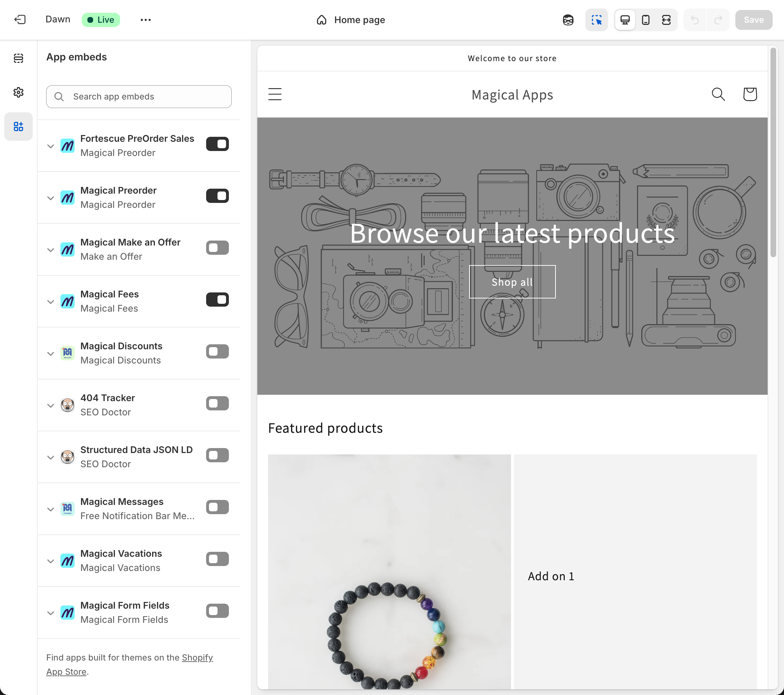Click the Shop all button in the preview
This screenshot has width=784, height=695.
pos(512,282)
